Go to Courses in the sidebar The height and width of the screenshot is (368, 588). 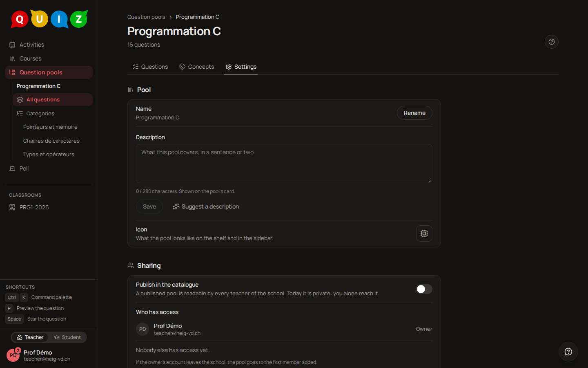point(49,58)
